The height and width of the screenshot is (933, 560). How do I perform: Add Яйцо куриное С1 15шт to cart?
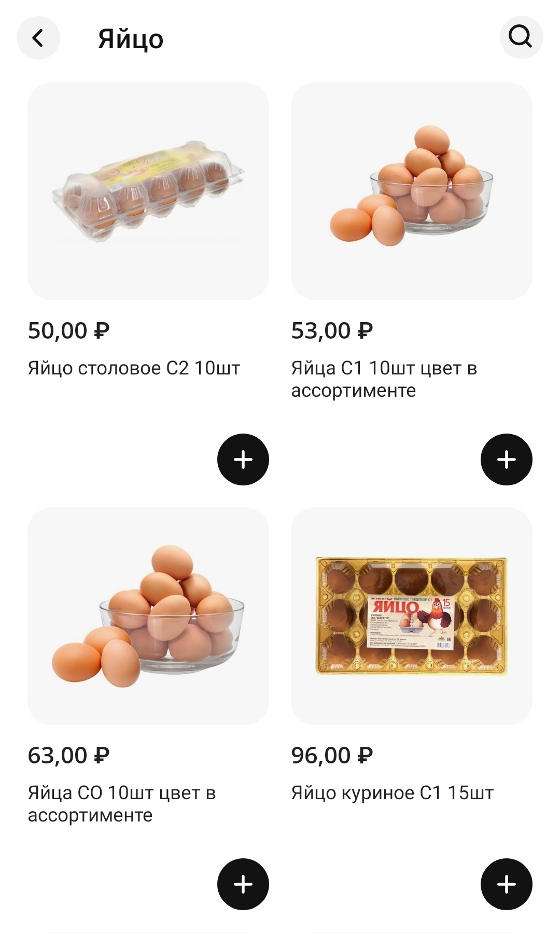(506, 884)
